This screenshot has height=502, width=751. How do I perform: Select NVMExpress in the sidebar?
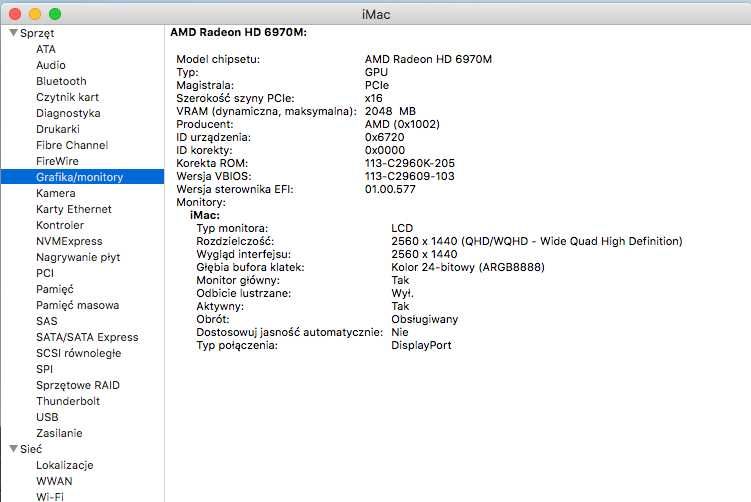pos(69,241)
